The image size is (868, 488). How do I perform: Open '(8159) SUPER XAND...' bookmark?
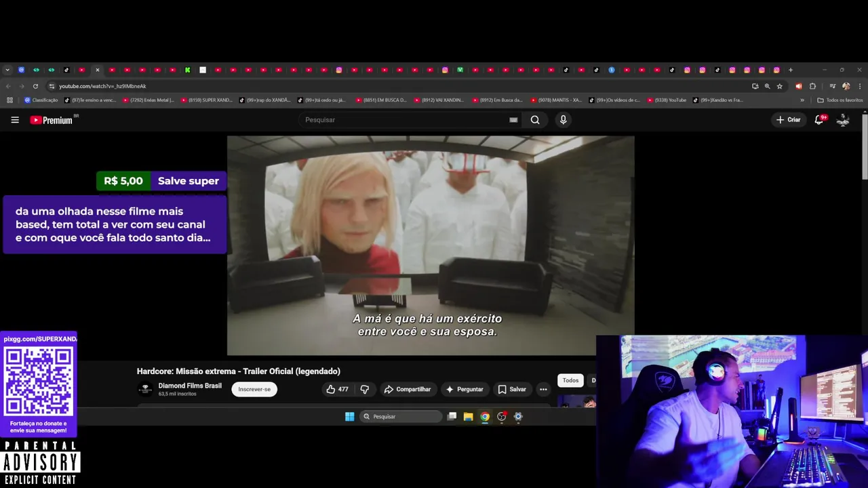coord(207,100)
